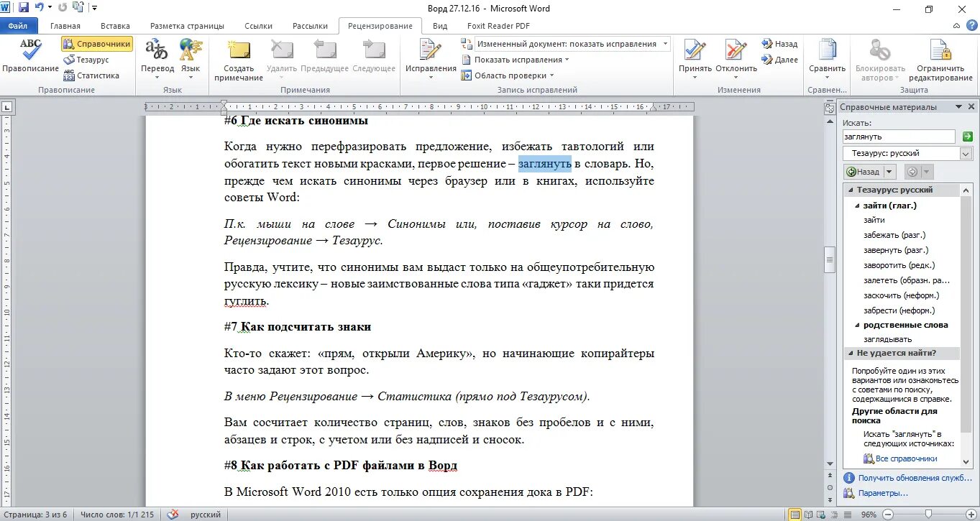Click the 96% zoom level
The image size is (980, 521).
[x=868, y=515]
